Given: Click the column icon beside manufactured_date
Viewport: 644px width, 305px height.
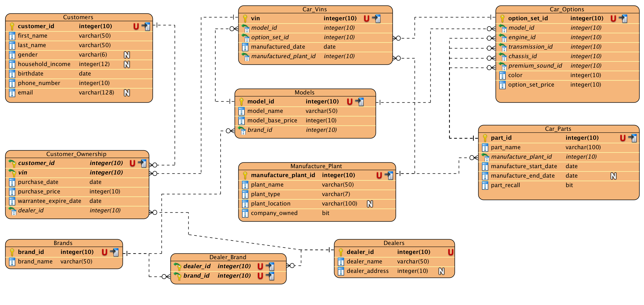Looking at the screenshot, I should click(245, 47).
